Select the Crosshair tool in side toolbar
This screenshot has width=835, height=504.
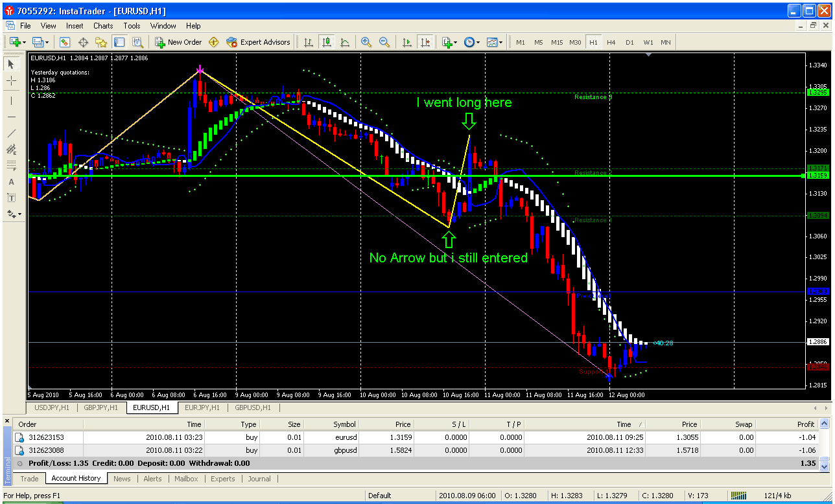12,80
